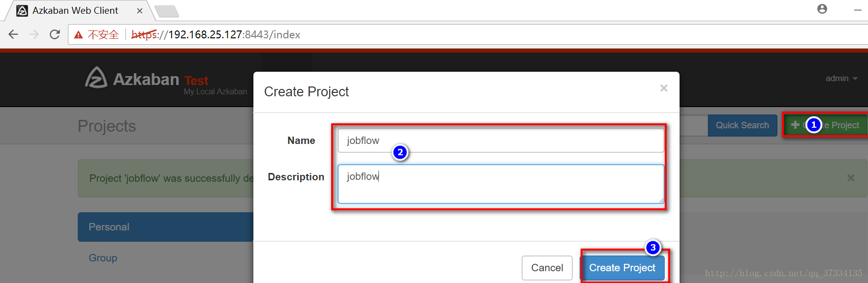The width and height of the screenshot is (868, 283).
Task: Click the Cancel button in dialog
Action: pyautogui.click(x=547, y=268)
